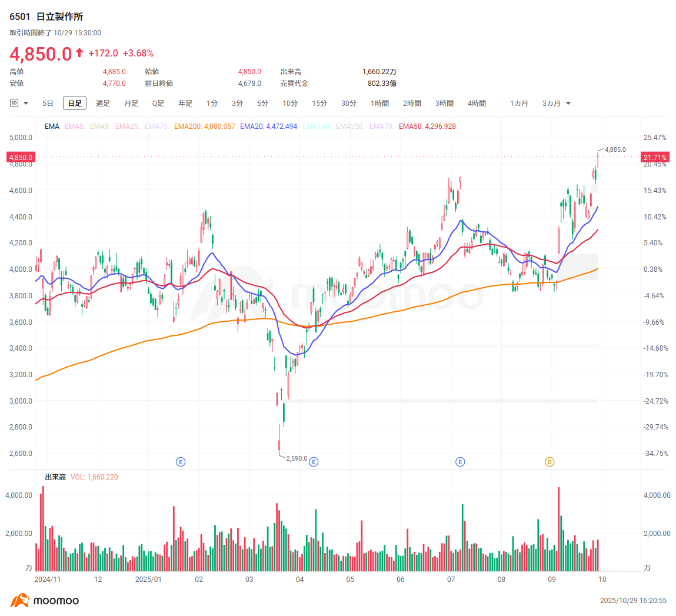Toggle the EMA200 orange line label

click(x=204, y=126)
